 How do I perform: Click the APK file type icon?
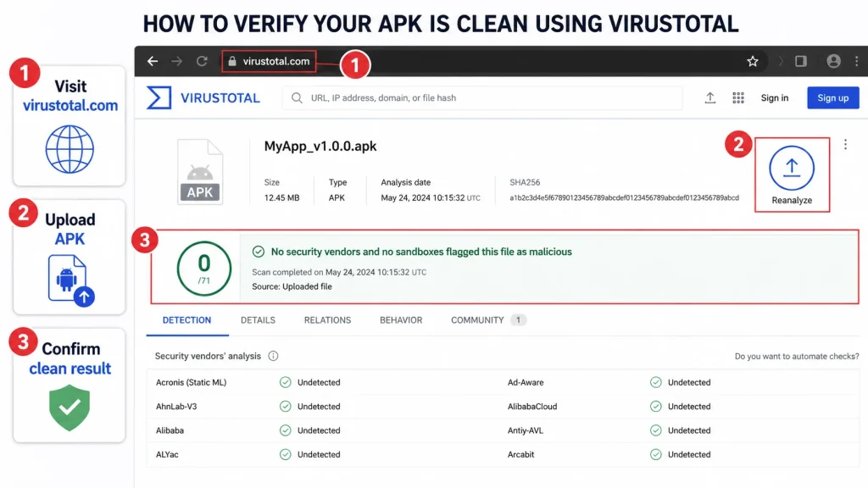click(x=200, y=172)
